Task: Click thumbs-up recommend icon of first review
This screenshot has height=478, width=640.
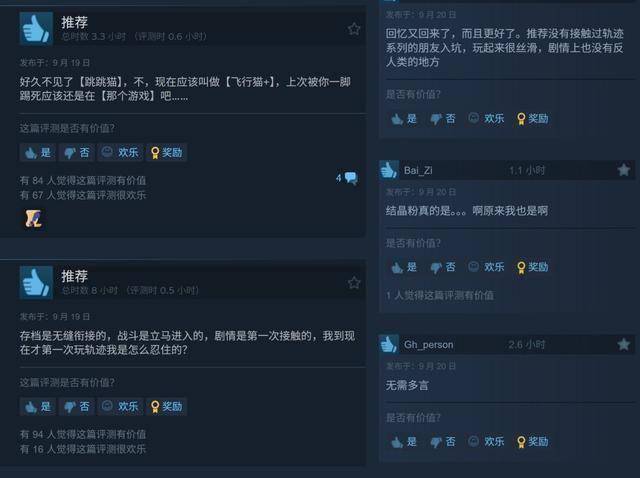Action: (x=36, y=28)
